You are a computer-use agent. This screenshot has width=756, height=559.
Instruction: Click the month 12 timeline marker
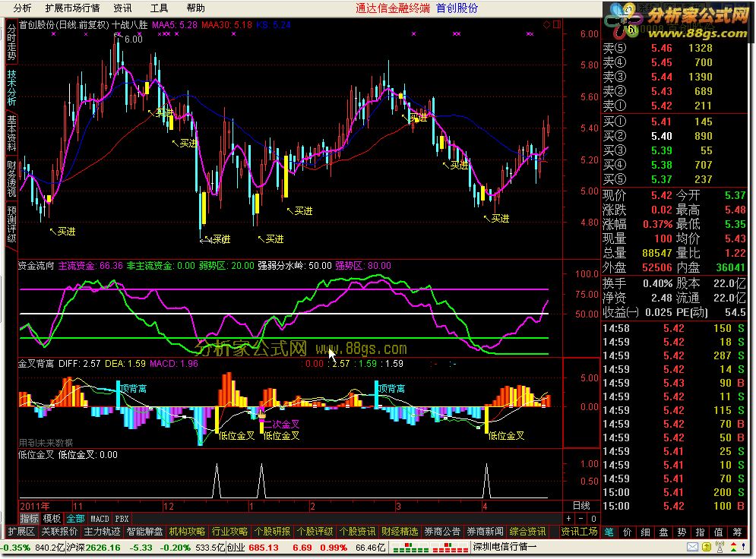(x=168, y=507)
